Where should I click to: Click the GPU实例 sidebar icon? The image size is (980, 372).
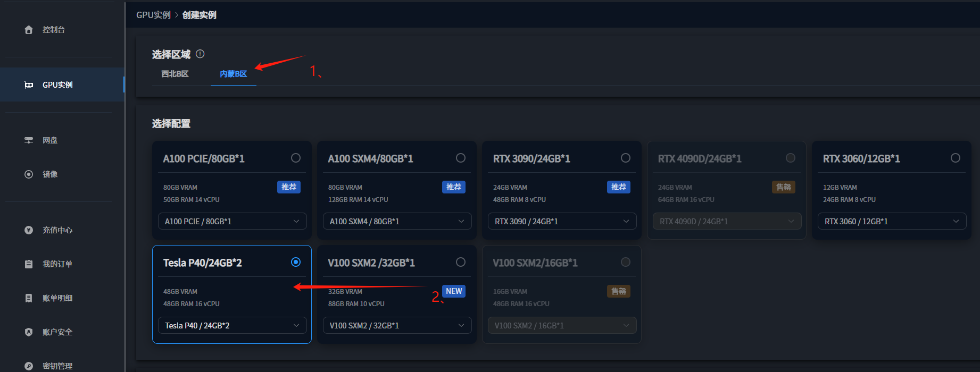tap(29, 85)
